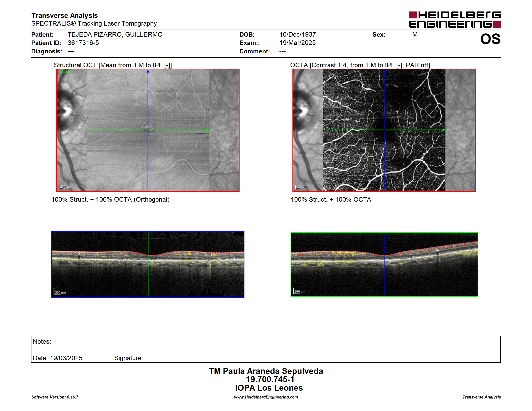Viewport: 532px width, 411px height.
Task: Click the 19.700.745-1 number
Action: pos(270,379)
